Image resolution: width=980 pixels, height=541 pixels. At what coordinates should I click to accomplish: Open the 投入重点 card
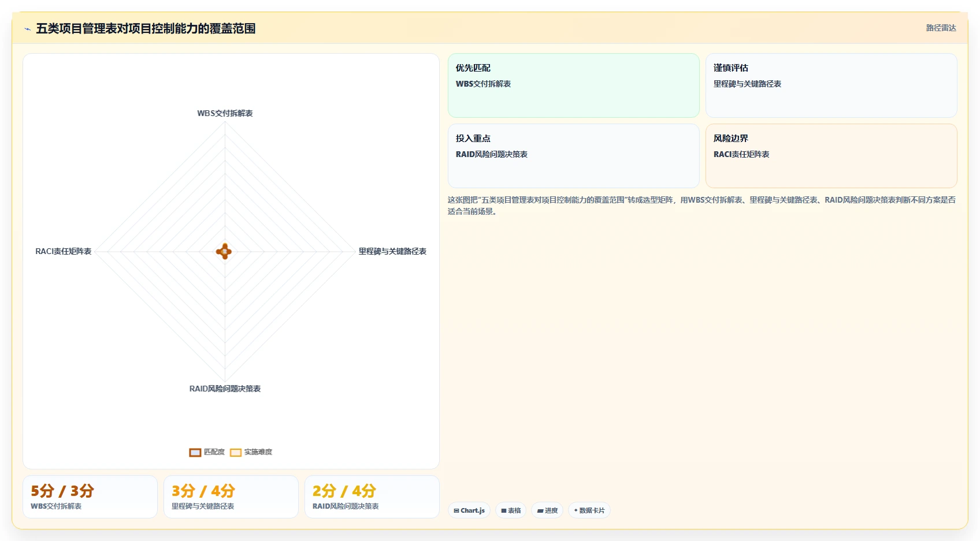(574, 156)
